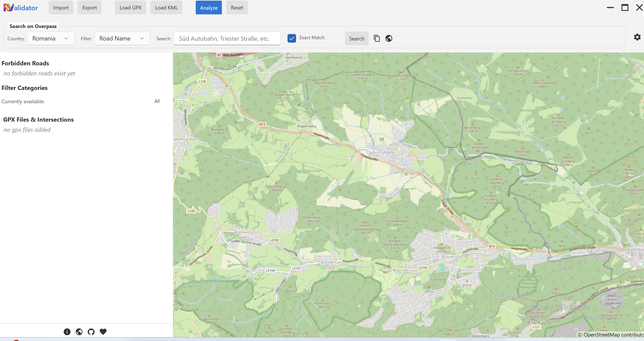Click Reset to clear results
Image resolution: width=644 pixels, height=341 pixels.
tap(236, 7)
